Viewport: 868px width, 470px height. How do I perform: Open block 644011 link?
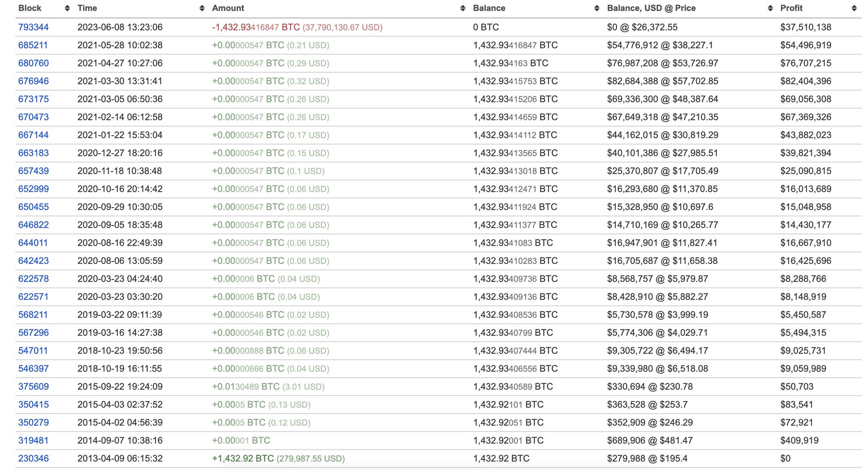click(33, 243)
